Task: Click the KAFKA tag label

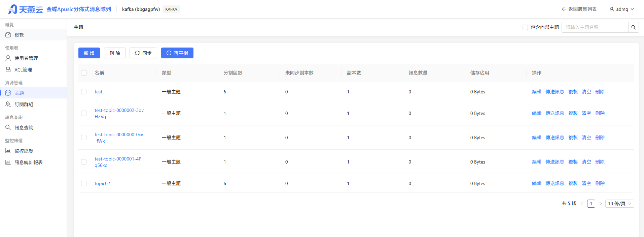Action: [x=171, y=9]
